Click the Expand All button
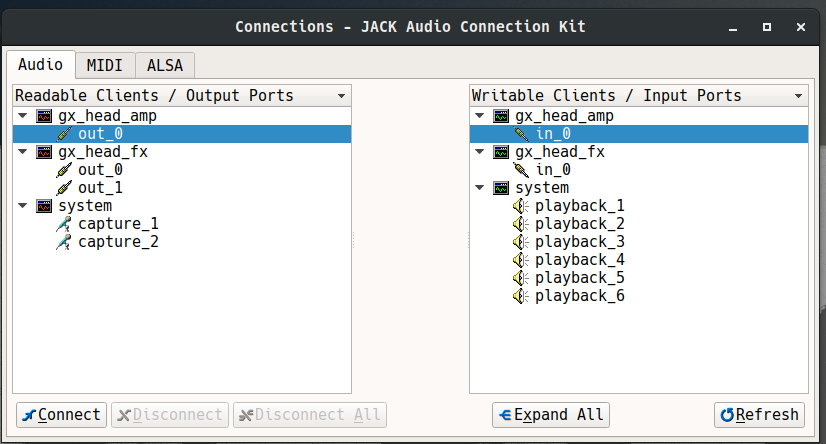 pos(551,415)
